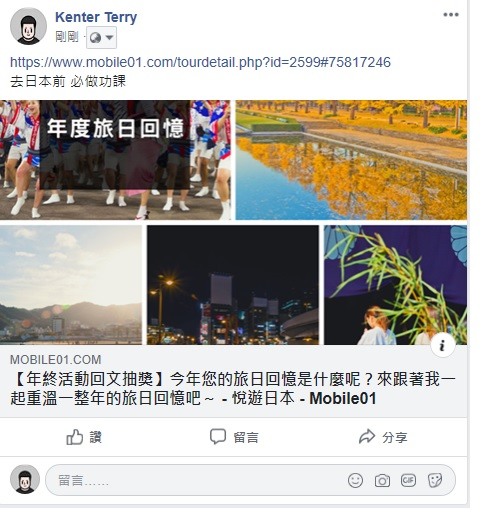Open the bamboo leaves festival image
This screenshot has height=528, width=487.
coord(395,285)
